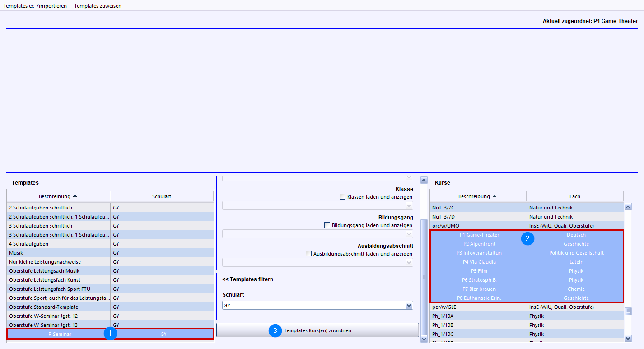The height and width of the screenshot is (349, 644).
Task: Sort Templates by Beschreibung column header
Action: click(x=58, y=196)
